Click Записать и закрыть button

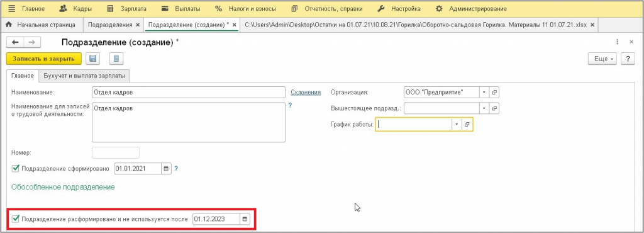43,59
